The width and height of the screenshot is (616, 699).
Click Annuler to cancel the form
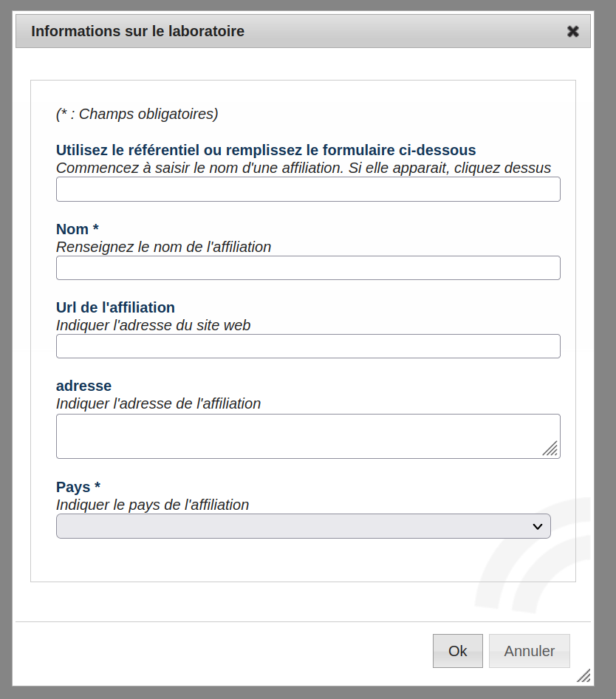[529, 650]
